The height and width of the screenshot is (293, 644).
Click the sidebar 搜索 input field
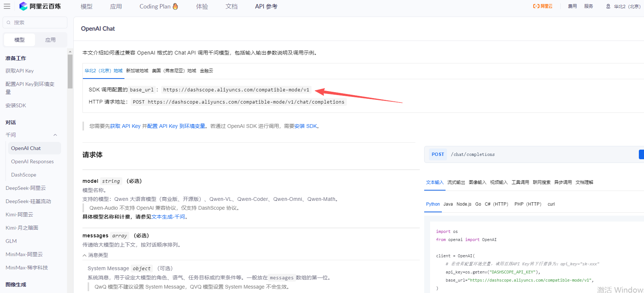[35, 22]
